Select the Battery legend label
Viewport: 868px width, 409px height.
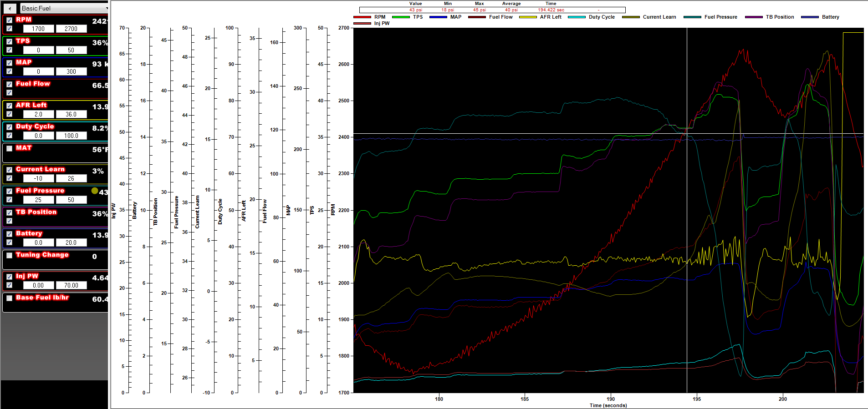point(830,17)
